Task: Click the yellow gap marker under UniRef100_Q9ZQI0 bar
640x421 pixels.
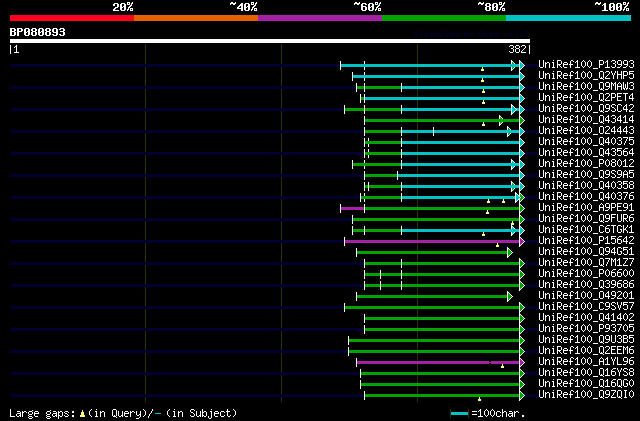Action: pos(479,399)
